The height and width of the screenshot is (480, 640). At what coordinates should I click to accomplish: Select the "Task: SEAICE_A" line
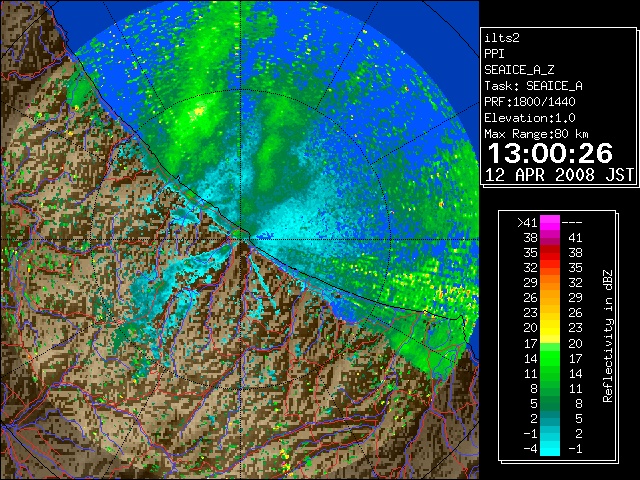[x=533, y=86]
